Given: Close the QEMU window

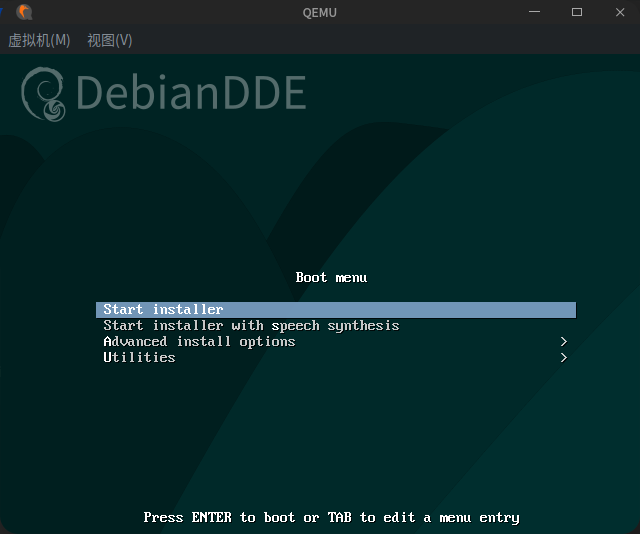Looking at the screenshot, I should [620, 12].
